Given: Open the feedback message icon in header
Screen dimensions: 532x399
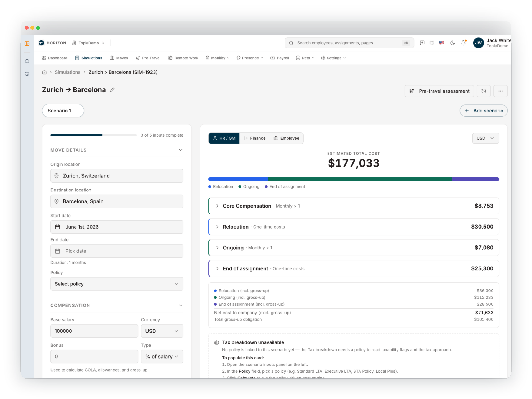Looking at the screenshot, I should pyautogui.click(x=422, y=43).
